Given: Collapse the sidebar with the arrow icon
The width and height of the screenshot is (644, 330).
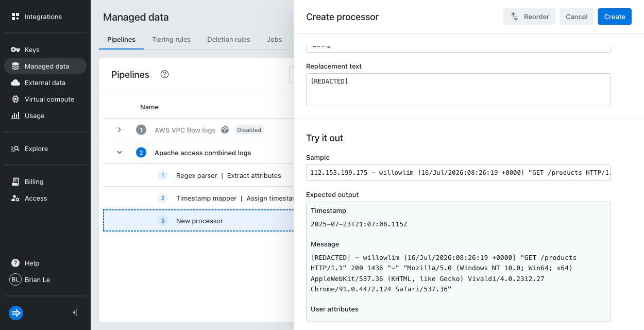Looking at the screenshot, I should coord(75,312).
